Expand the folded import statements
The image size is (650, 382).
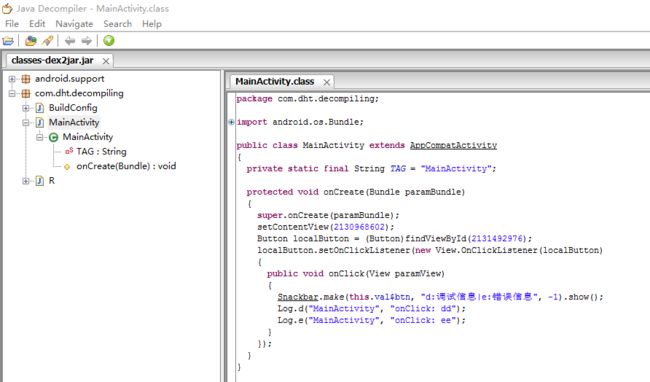coord(231,122)
